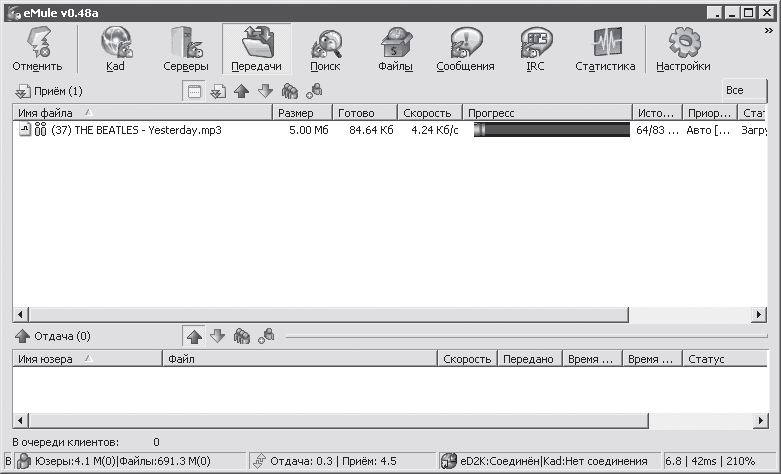Sort by Исто... sources column header

[657, 113]
